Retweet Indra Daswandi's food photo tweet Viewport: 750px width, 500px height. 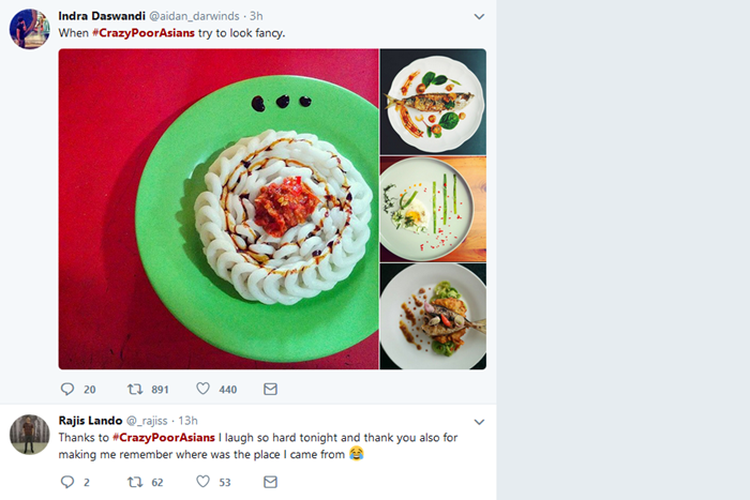click(134, 389)
